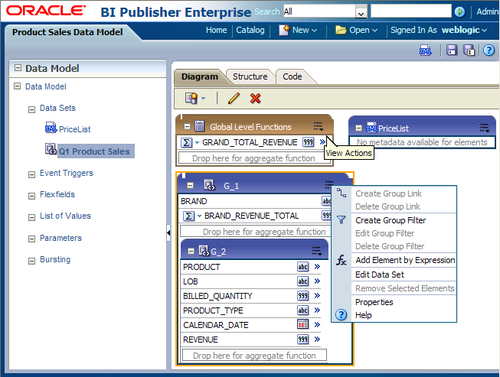The width and height of the screenshot is (500, 377).
Task: Open the Administration link at top right
Action: pyautogui.click(x=487, y=12)
